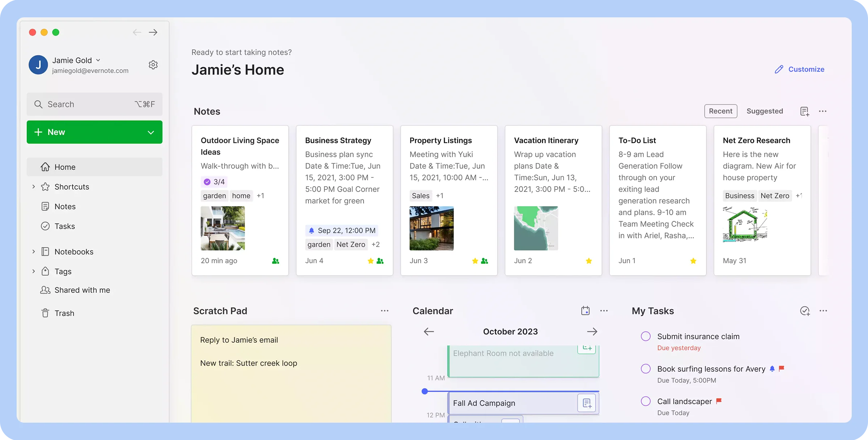Go to previous month in Calendar
Screen dimensions: 868x440
pos(429,332)
